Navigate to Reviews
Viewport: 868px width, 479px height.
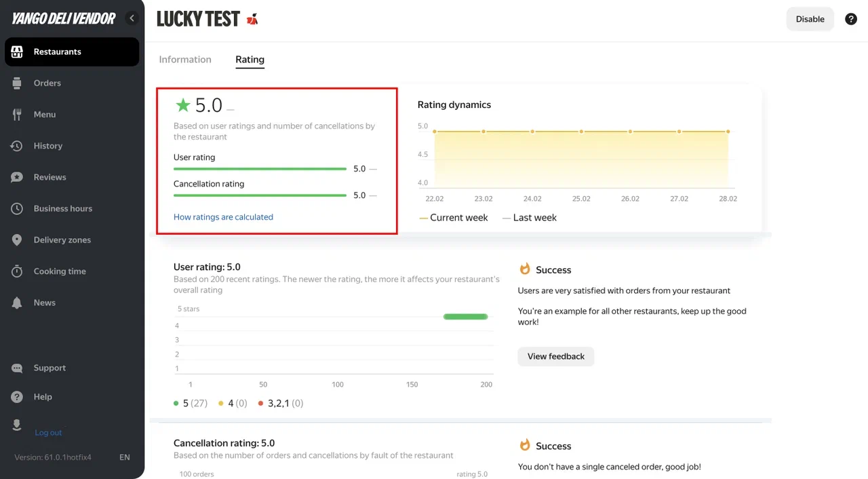(50, 177)
